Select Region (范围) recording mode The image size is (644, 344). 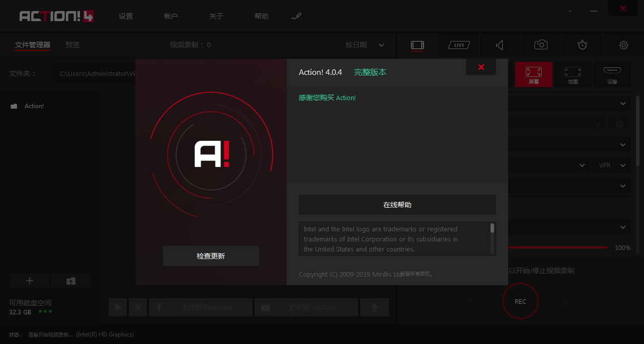pyautogui.click(x=573, y=74)
